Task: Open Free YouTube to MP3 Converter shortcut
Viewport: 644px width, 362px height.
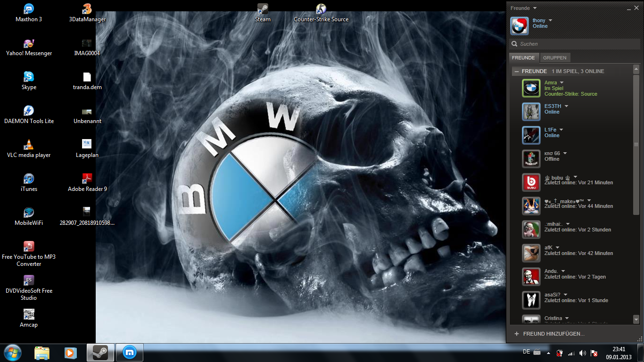Action: point(29,254)
